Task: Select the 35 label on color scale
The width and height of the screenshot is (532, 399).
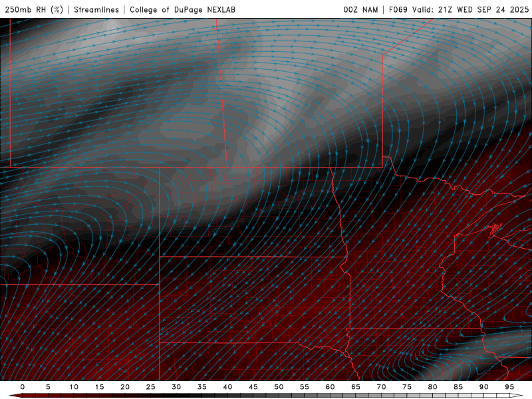Action: [202, 387]
